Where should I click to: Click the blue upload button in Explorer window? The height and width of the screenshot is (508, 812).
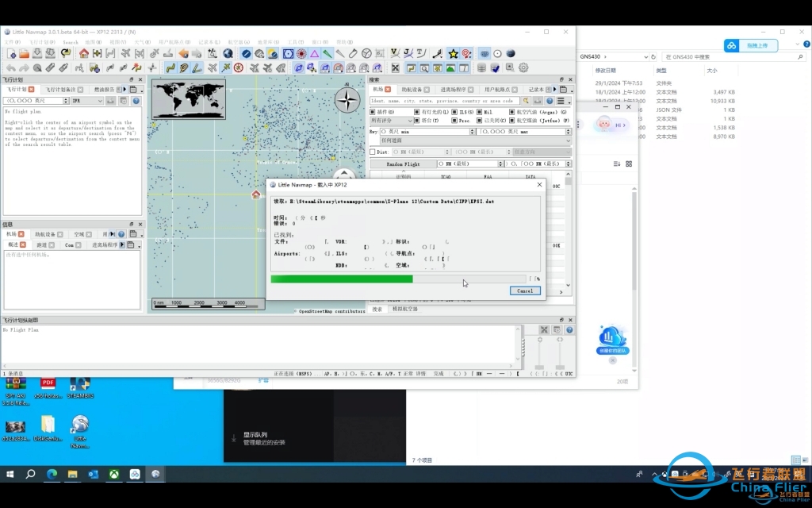pyautogui.click(x=753, y=45)
